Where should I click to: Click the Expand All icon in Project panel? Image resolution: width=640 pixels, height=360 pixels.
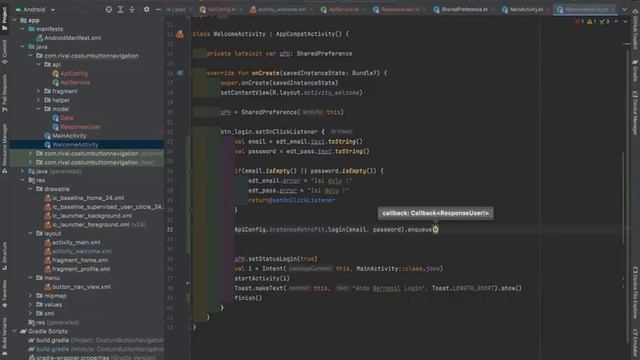tap(120, 9)
